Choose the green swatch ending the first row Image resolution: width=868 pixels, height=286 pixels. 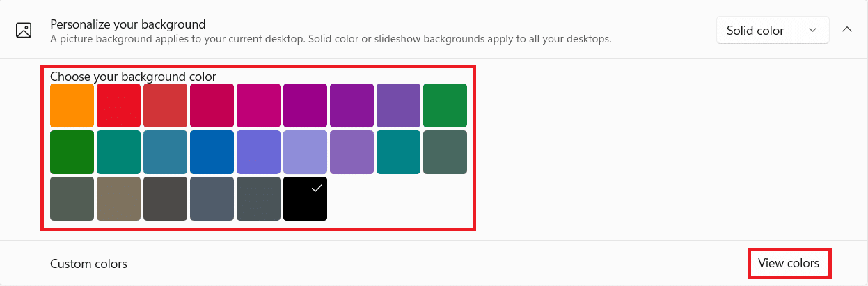tap(445, 105)
